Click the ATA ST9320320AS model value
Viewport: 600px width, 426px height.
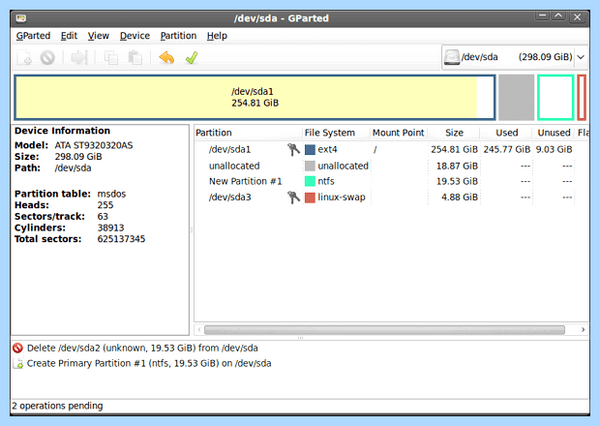tap(94, 145)
